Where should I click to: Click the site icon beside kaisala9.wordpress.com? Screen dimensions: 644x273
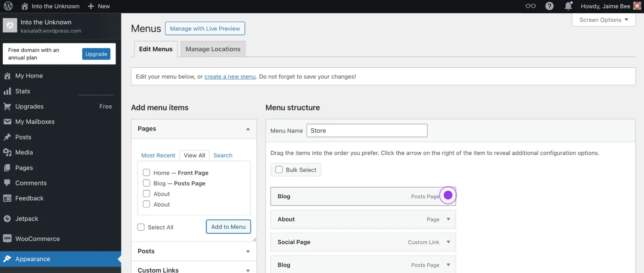pos(10,25)
